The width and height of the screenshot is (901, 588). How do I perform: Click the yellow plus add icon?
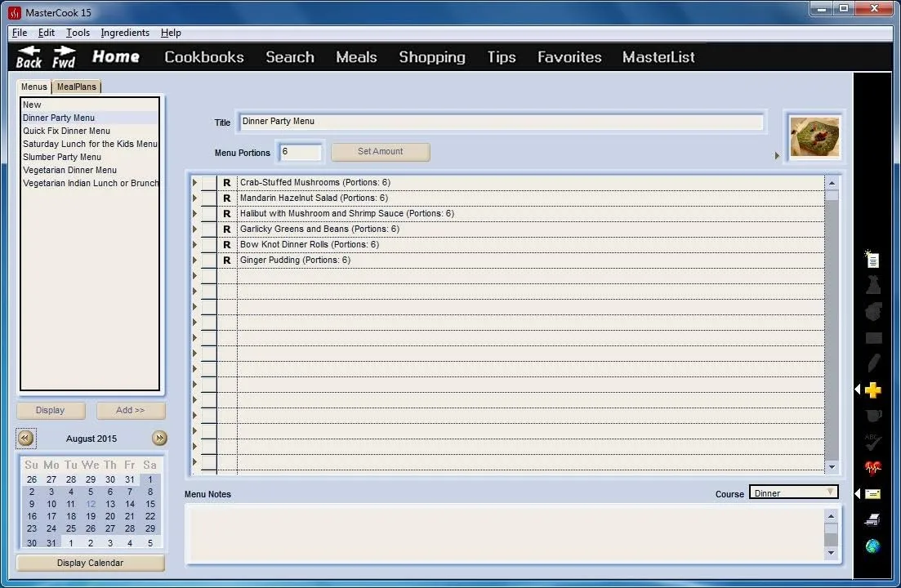tap(872, 390)
